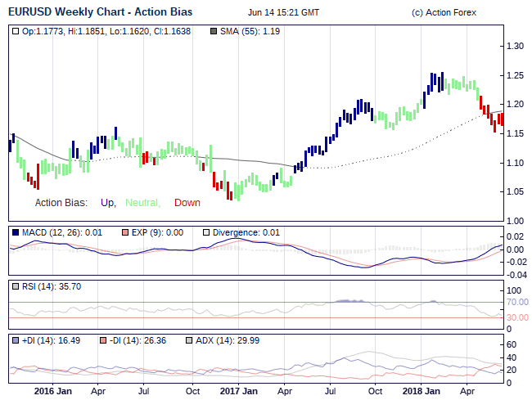Click the red 'Down' Action Bias label

pos(187,203)
